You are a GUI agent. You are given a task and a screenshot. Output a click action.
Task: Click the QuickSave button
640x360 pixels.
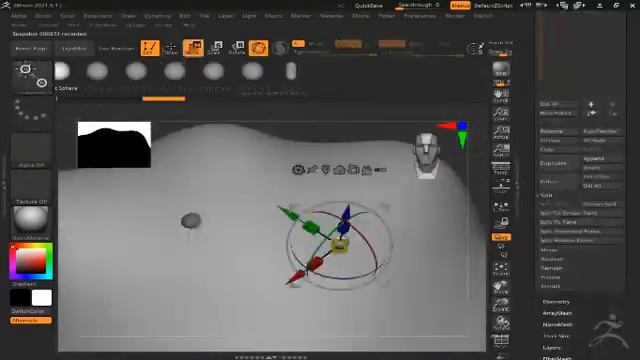pyautogui.click(x=369, y=6)
